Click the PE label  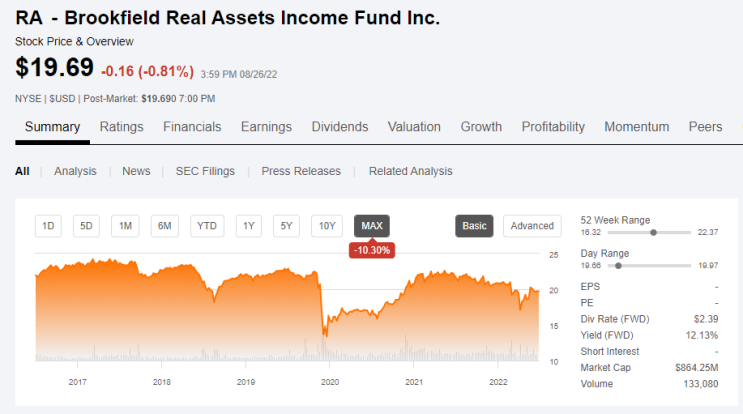587,303
